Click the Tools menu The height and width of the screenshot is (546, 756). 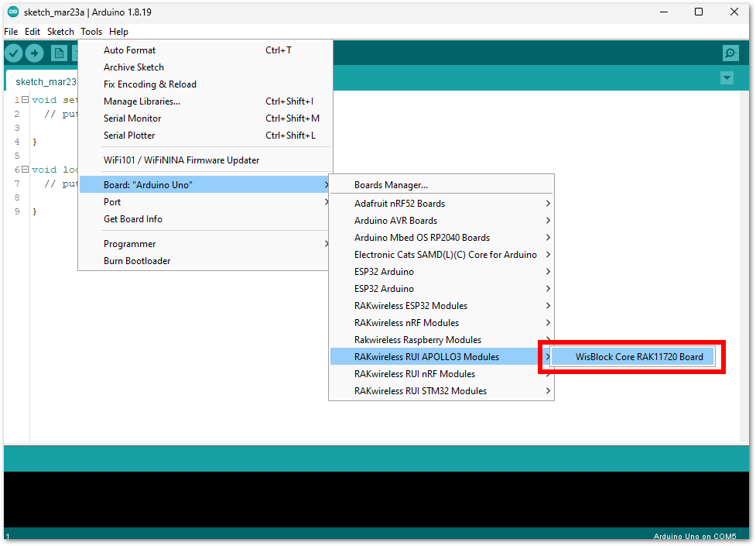pyautogui.click(x=91, y=32)
